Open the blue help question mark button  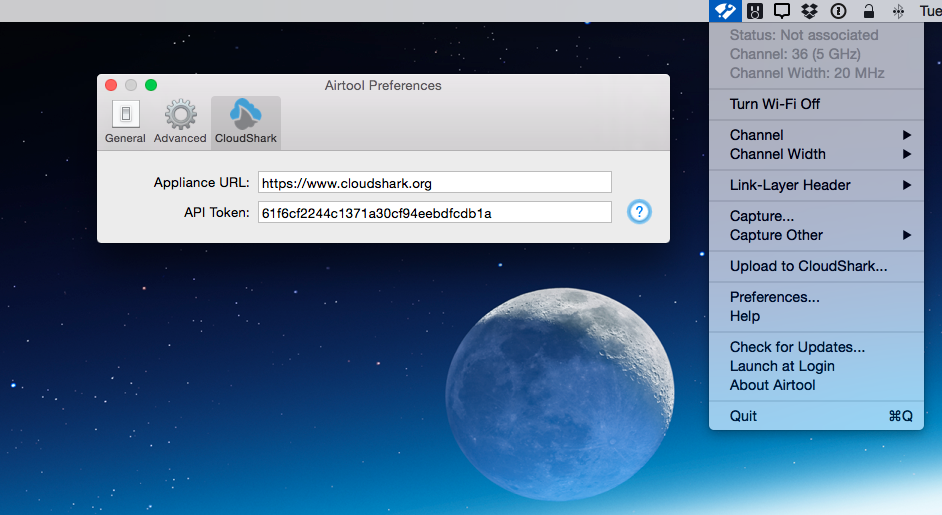tap(639, 212)
